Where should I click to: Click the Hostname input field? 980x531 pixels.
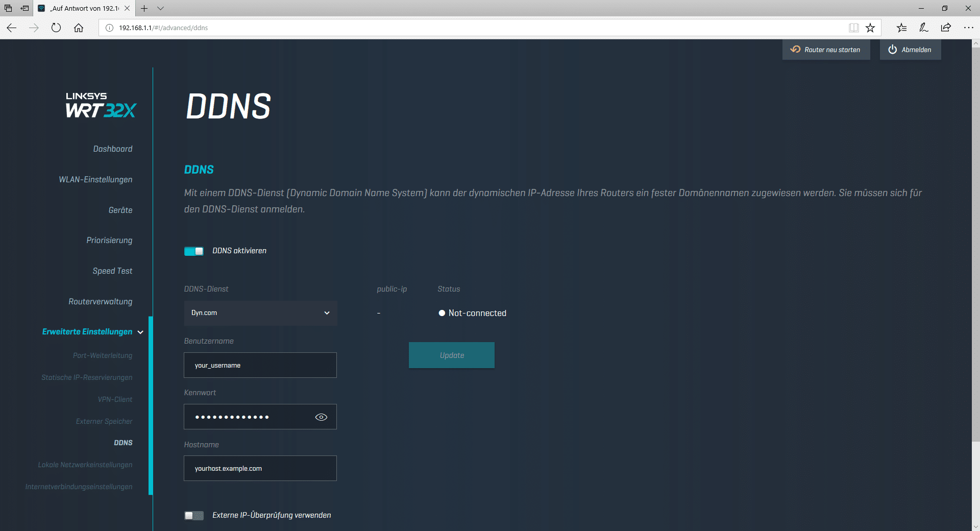click(260, 469)
